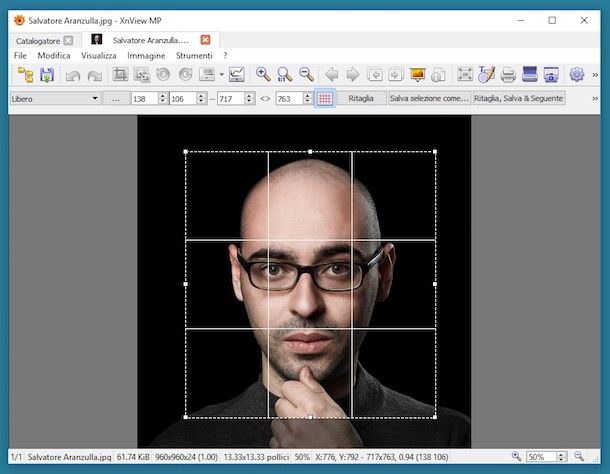The height and width of the screenshot is (474, 610).
Task: Click the Save floppy disk icon
Action: 47,75
